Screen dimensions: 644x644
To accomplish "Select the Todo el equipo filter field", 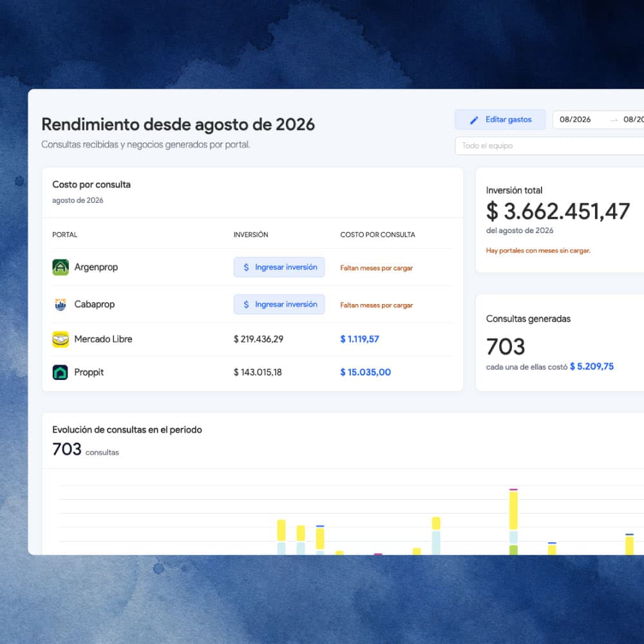I will (x=549, y=146).
